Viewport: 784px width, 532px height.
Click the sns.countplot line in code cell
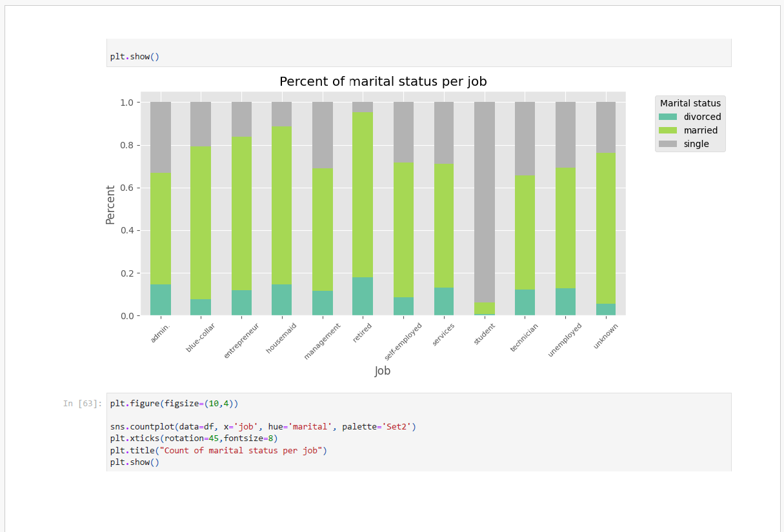[263, 427]
